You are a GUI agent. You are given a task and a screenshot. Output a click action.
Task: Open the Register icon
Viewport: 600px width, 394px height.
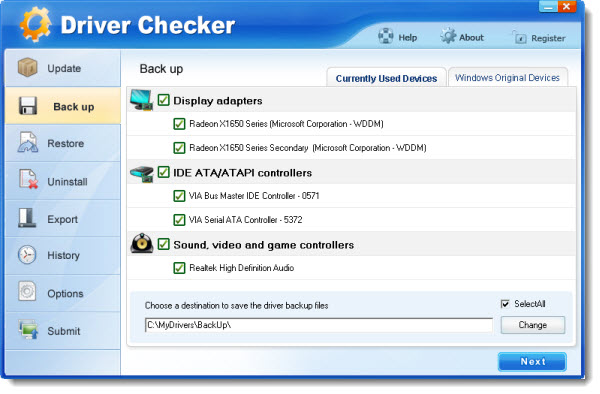[519, 37]
